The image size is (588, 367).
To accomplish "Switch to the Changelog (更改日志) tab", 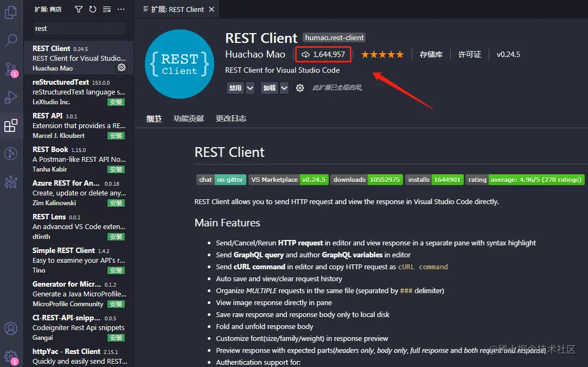I will click(231, 118).
